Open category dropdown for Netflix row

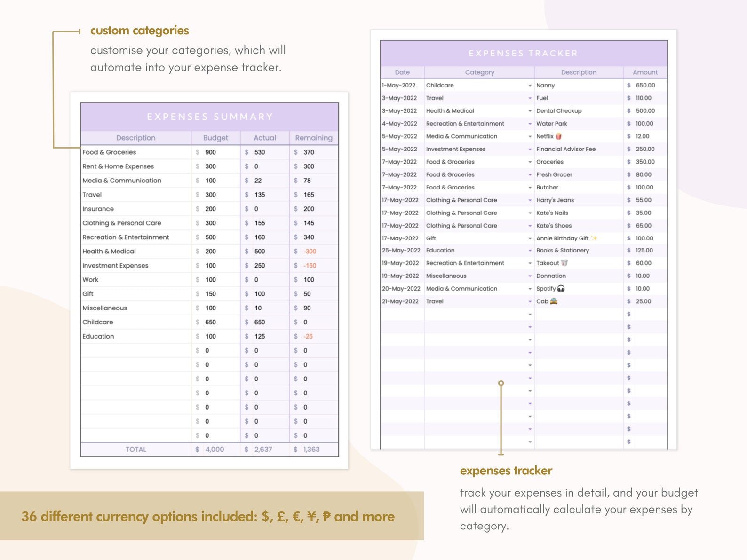pos(530,136)
